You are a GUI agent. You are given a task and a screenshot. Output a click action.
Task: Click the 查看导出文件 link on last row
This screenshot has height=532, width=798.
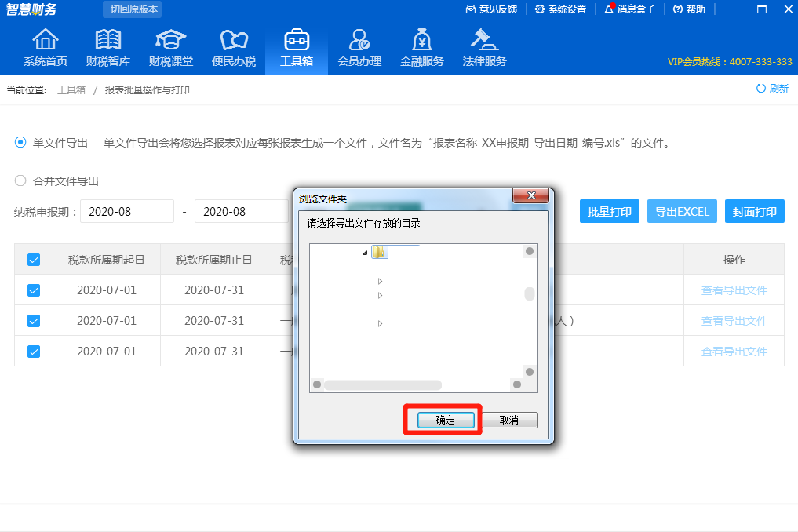tap(733, 351)
